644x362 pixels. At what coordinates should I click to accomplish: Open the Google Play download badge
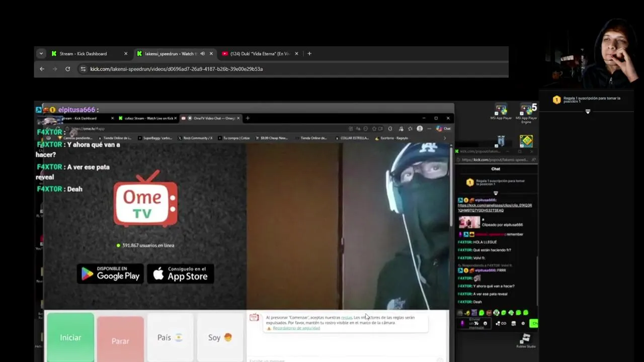pos(111,274)
